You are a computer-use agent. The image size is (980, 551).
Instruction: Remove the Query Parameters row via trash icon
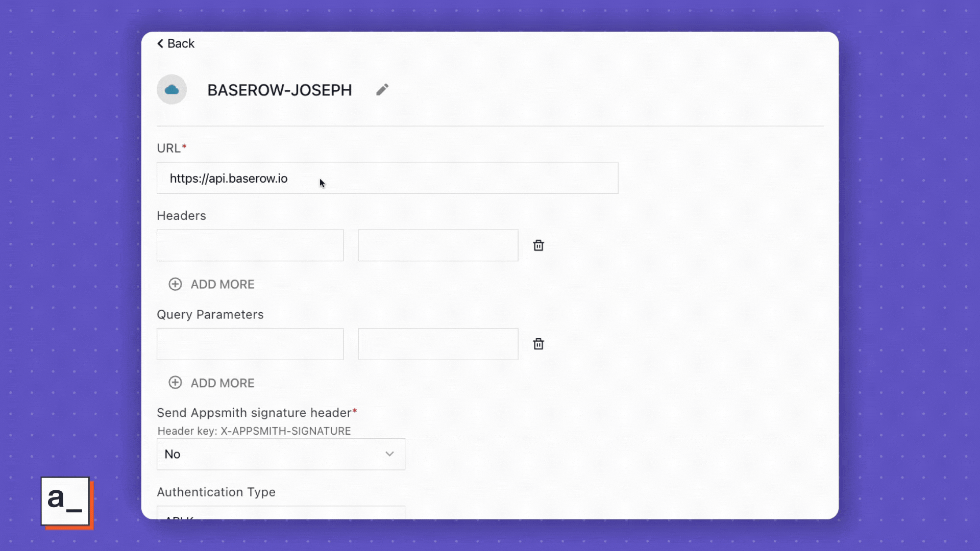pyautogui.click(x=538, y=344)
